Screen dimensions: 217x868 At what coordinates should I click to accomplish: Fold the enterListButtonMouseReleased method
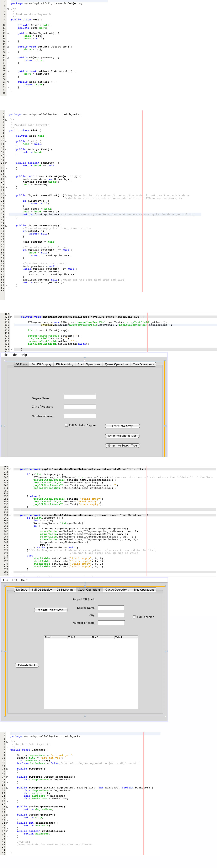point(11,317)
